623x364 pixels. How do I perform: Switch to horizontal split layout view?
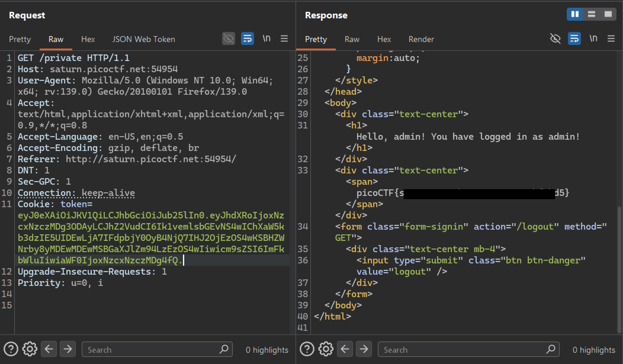pos(591,14)
